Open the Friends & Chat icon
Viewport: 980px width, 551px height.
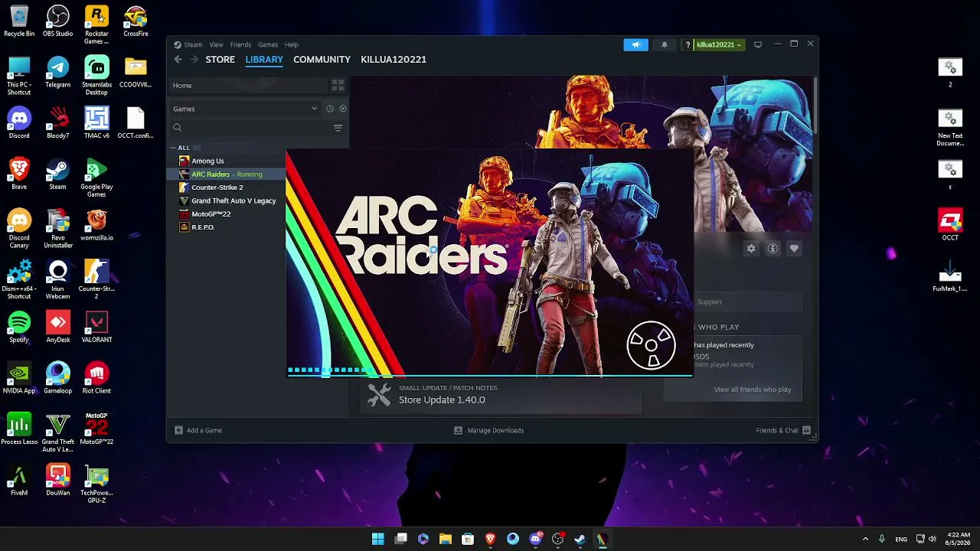click(806, 430)
